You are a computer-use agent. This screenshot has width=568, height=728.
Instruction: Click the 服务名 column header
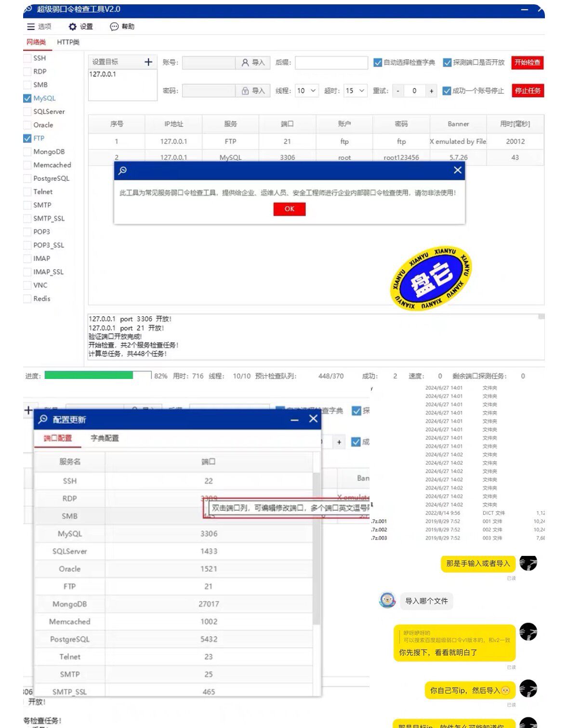pyautogui.click(x=70, y=461)
